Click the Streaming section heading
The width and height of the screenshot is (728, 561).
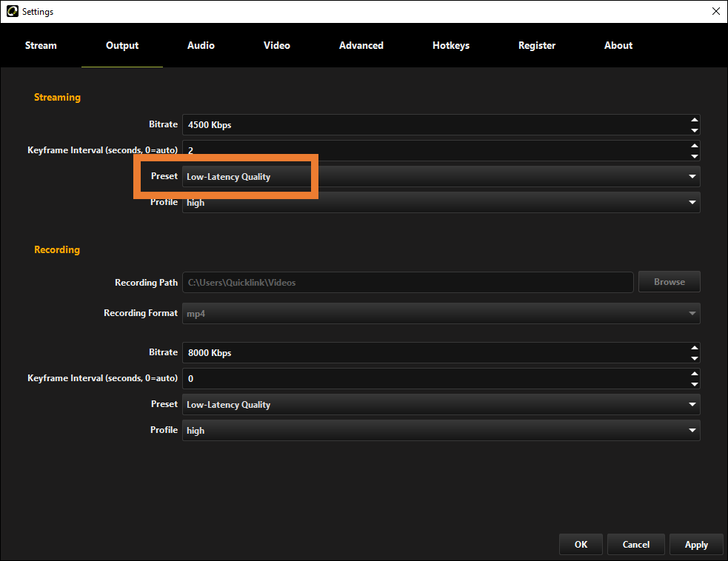click(x=57, y=98)
